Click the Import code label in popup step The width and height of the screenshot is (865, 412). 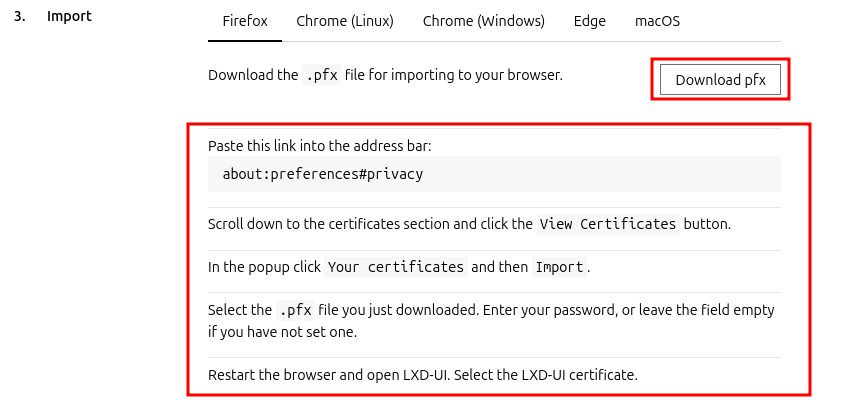[x=559, y=267]
